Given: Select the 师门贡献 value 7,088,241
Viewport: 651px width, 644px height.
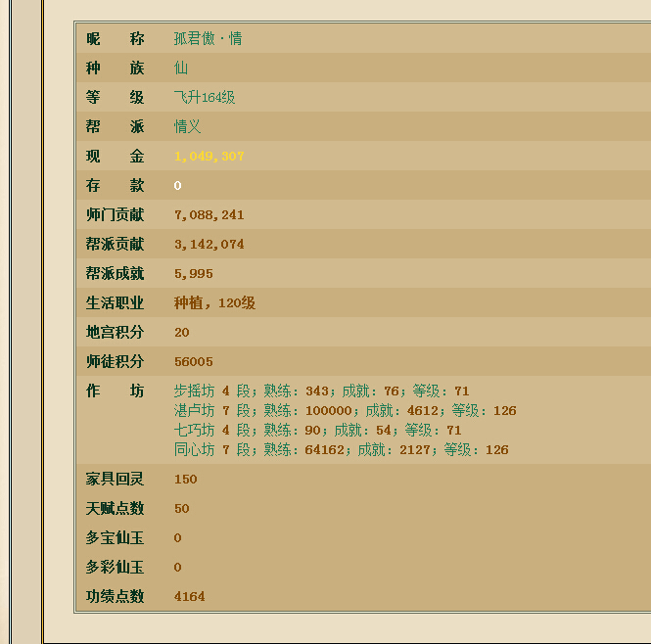Looking at the screenshot, I should click(x=209, y=215).
